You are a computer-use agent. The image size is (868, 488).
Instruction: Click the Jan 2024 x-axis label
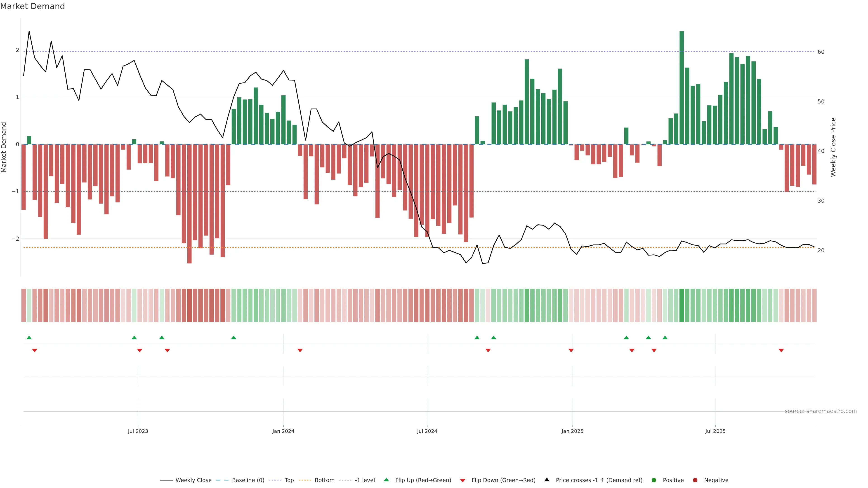tap(283, 431)
